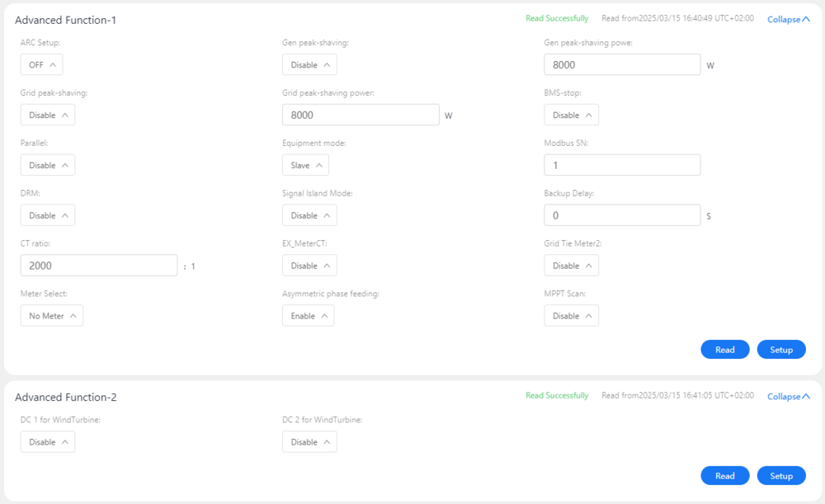825x504 pixels.
Task: Open the Equipment mode Slave dropdown
Action: point(305,166)
